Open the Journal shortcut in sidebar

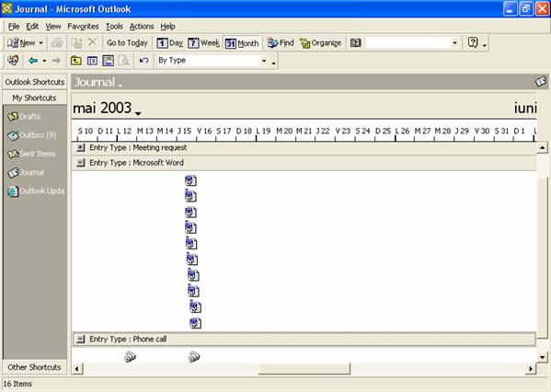point(26,173)
